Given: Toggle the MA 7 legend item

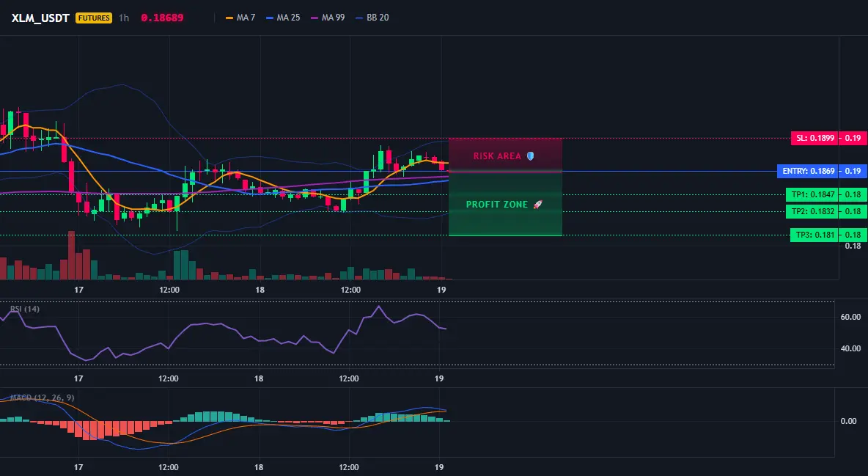Looking at the screenshot, I should point(240,18).
